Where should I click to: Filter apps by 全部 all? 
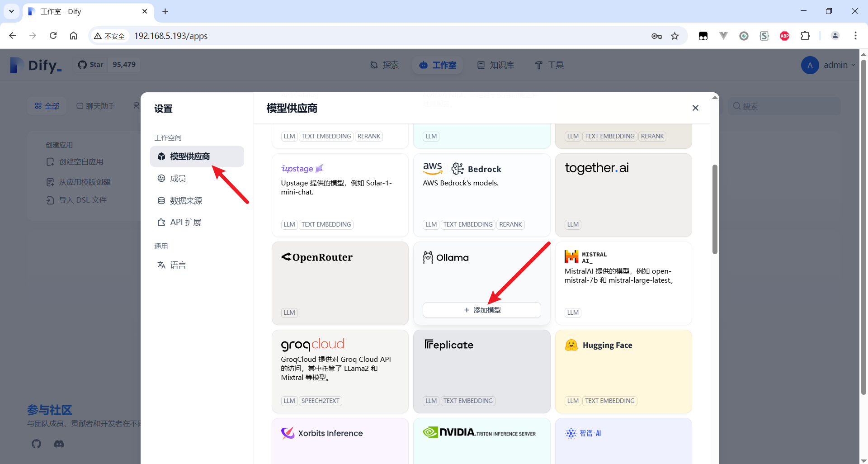47,106
